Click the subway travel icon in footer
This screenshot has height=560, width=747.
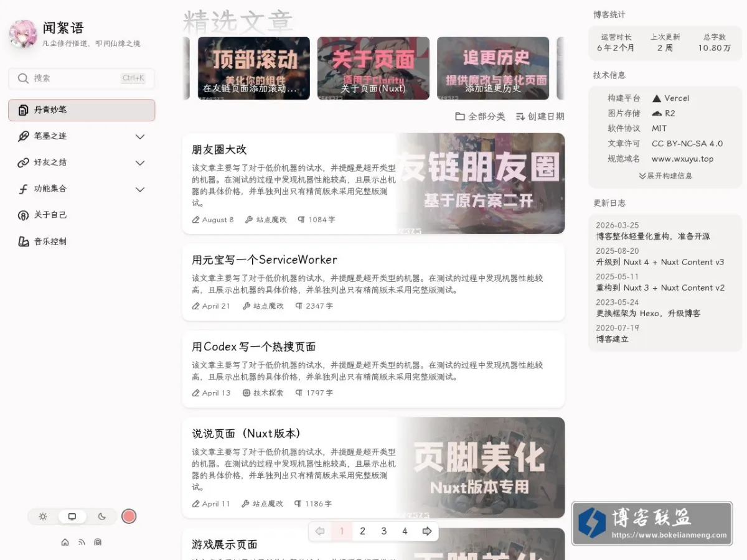click(98, 542)
